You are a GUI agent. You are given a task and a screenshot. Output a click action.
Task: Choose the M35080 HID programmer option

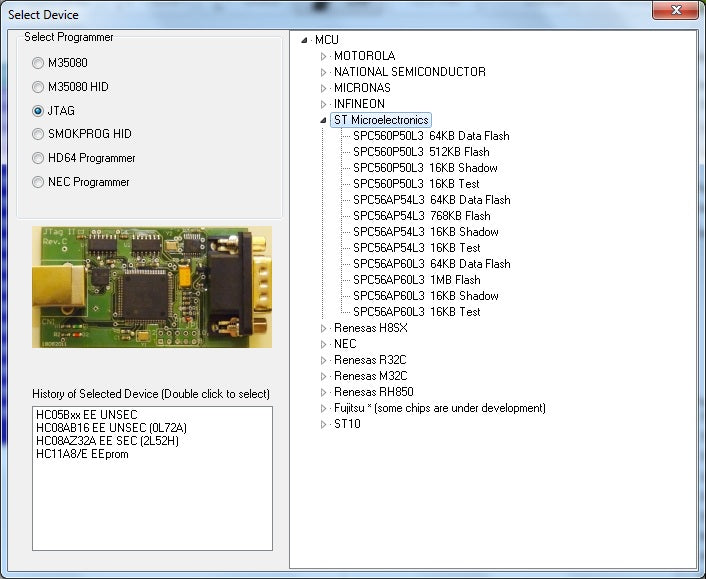[38, 87]
